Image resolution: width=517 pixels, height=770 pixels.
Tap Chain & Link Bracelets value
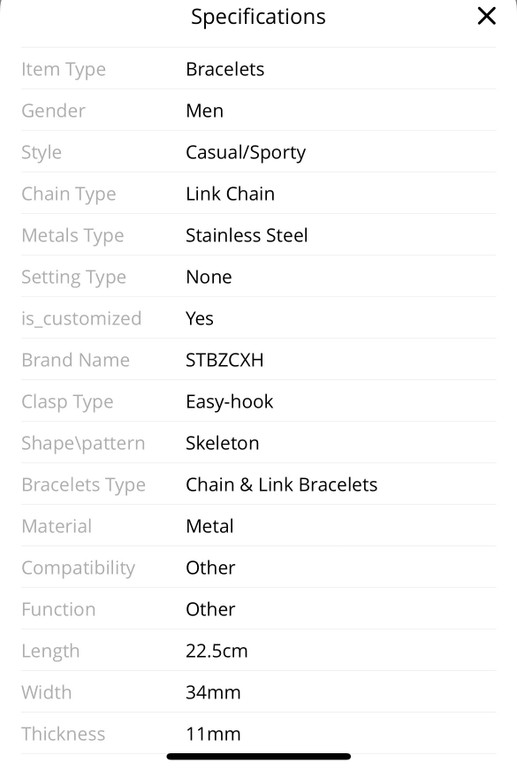coord(281,485)
